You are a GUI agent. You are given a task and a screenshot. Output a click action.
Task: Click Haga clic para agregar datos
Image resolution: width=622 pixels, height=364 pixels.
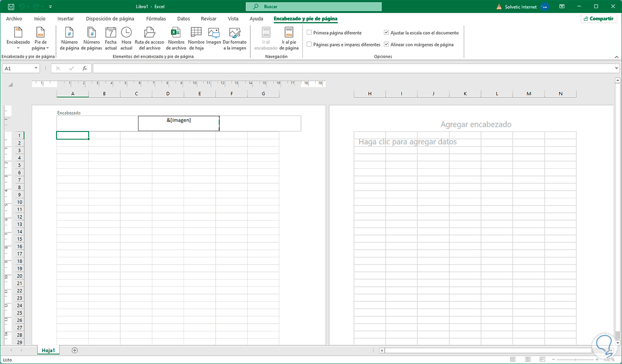coord(408,141)
